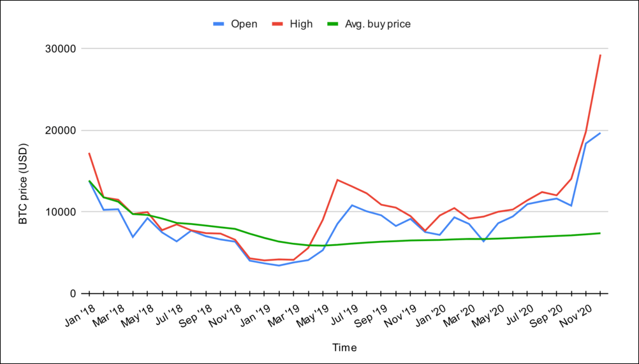Click the red line's starting point at Jan '18
Viewport: 639px width, 364px height.
[89, 153]
